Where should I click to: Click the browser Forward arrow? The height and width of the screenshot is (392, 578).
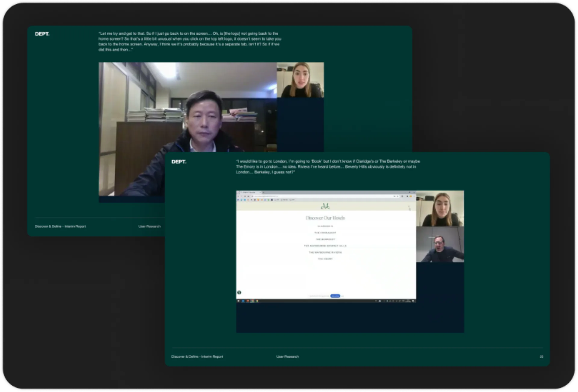pyautogui.click(x=241, y=196)
